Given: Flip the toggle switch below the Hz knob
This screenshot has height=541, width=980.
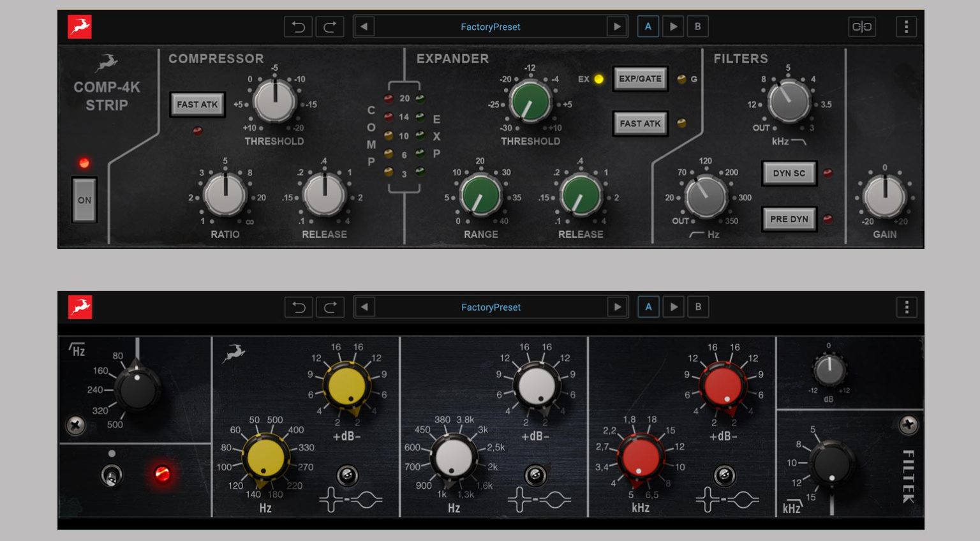Looking at the screenshot, I should 113,476.
